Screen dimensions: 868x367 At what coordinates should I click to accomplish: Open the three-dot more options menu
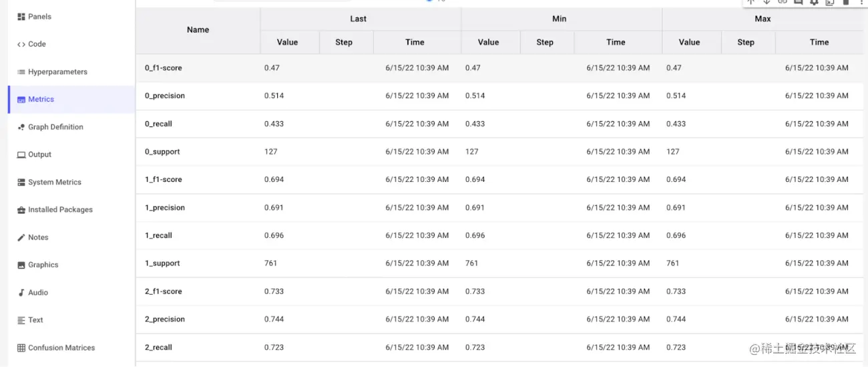[861, 3]
